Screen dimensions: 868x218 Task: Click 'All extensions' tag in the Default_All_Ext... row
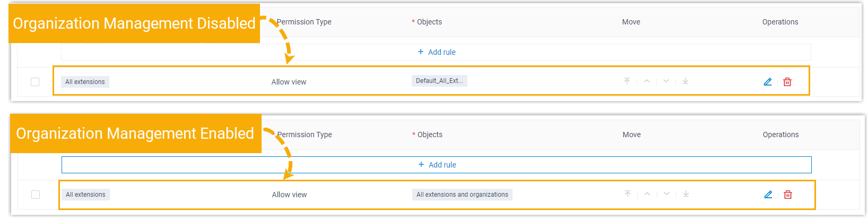(x=85, y=82)
